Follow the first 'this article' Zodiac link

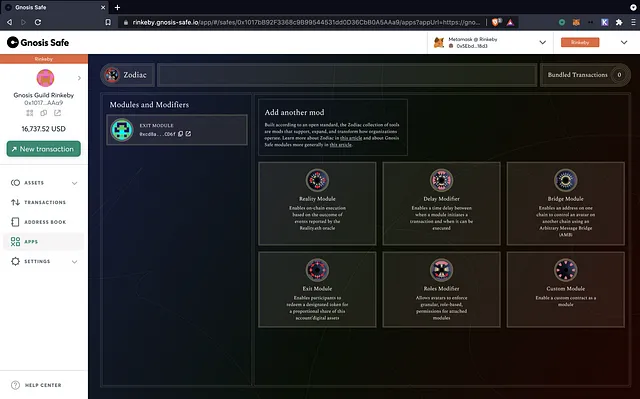[351, 138]
